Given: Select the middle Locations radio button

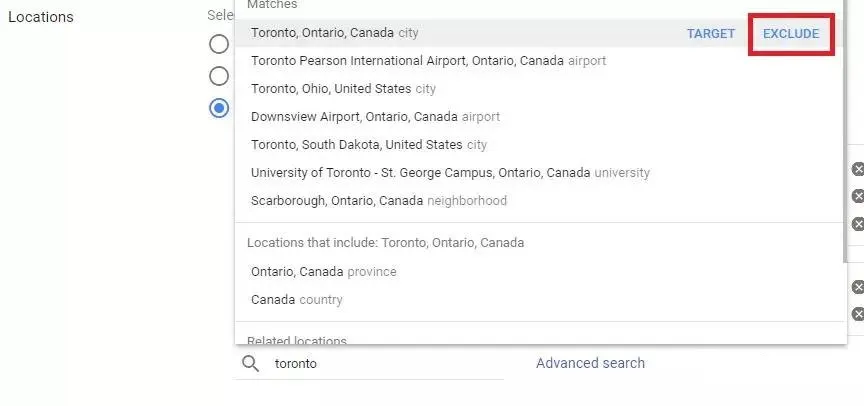Looking at the screenshot, I should point(218,75).
